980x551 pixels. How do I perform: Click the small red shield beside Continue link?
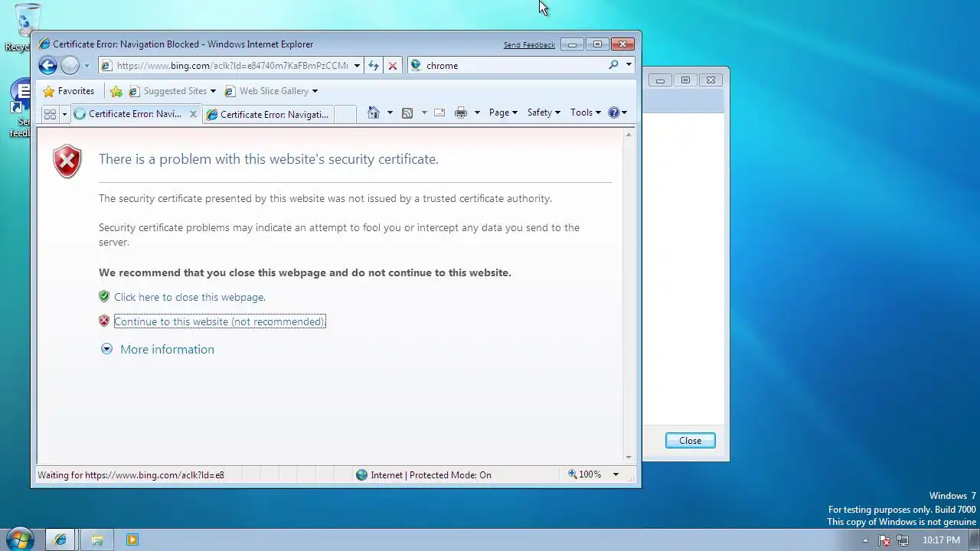pyautogui.click(x=104, y=321)
